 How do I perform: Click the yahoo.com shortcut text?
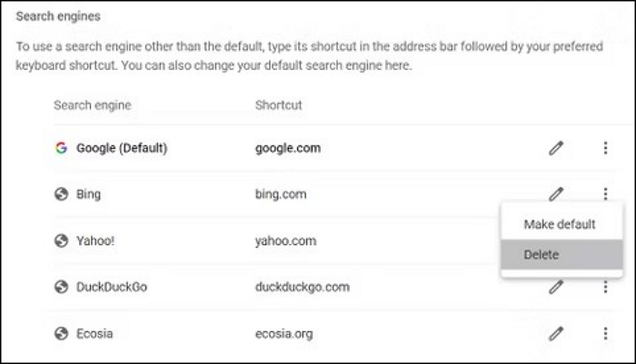tap(285, 241)
